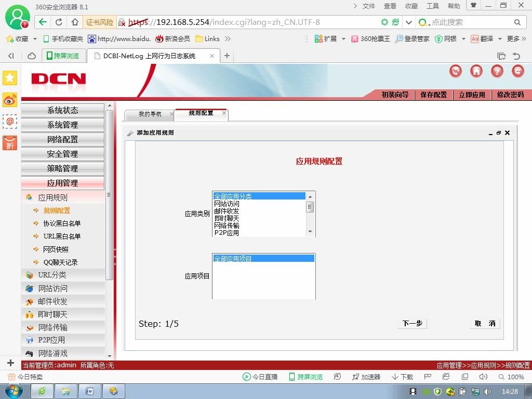The width and height of the screenshot is (532, 399).
Task: Expand 网络配置 section
Action: pyautogui.click(x=63, y=139)
